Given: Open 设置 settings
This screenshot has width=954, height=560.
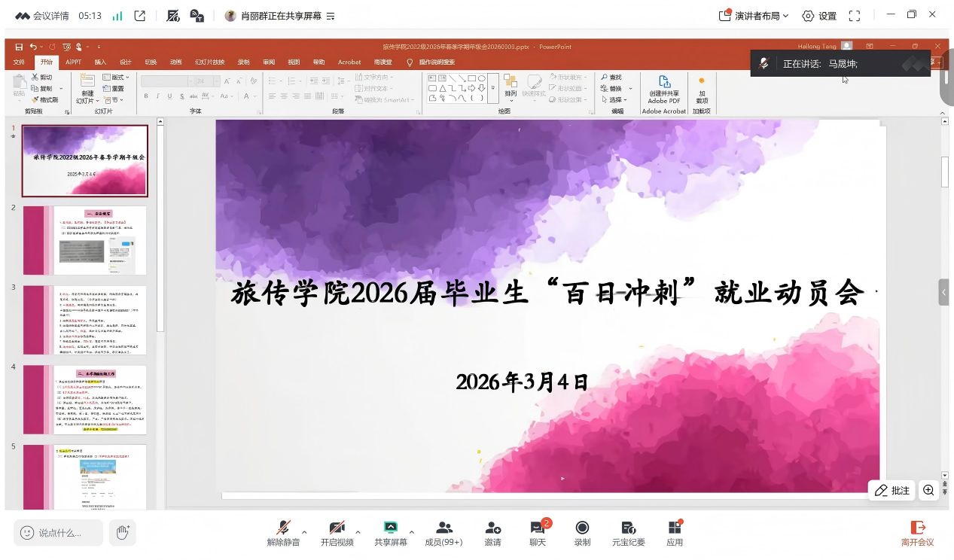Looking at the screenshot, I should [819, 16].
